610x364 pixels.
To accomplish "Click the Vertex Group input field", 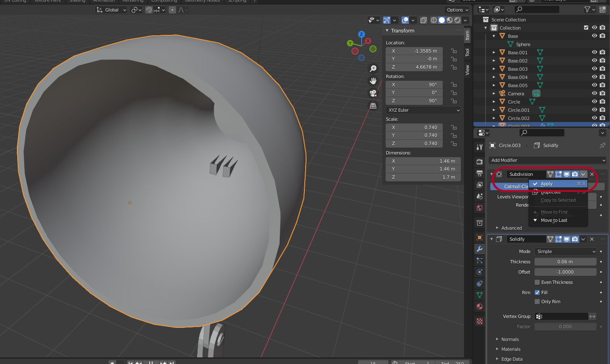I will coord(561,316).
